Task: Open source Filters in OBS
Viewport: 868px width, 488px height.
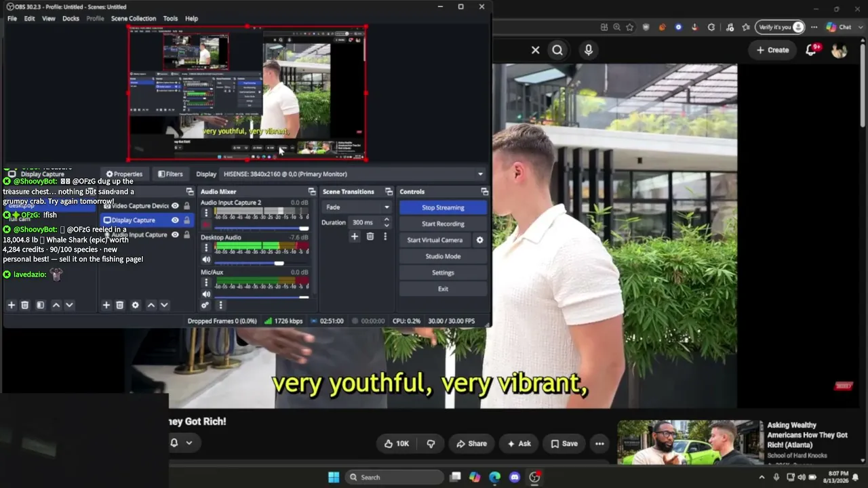Action: [170, 174]
